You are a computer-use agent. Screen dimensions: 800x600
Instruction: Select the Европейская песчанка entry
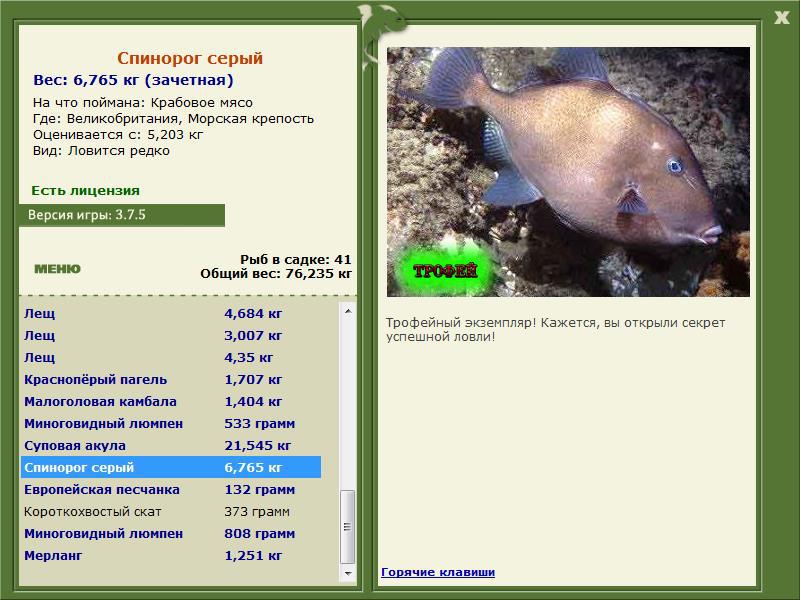tap(171, 489)
